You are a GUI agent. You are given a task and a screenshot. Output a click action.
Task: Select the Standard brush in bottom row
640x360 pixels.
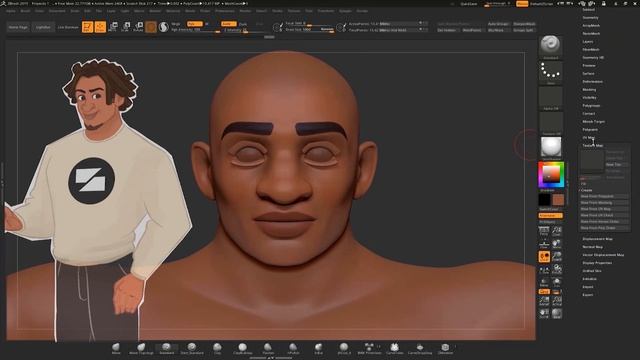[x=167, y=348]
